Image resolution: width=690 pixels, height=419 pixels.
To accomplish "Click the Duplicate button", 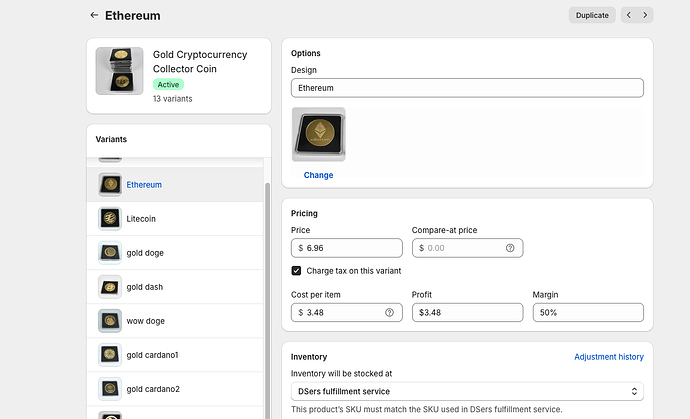I will pyautogui.click(x=592, y=15).
